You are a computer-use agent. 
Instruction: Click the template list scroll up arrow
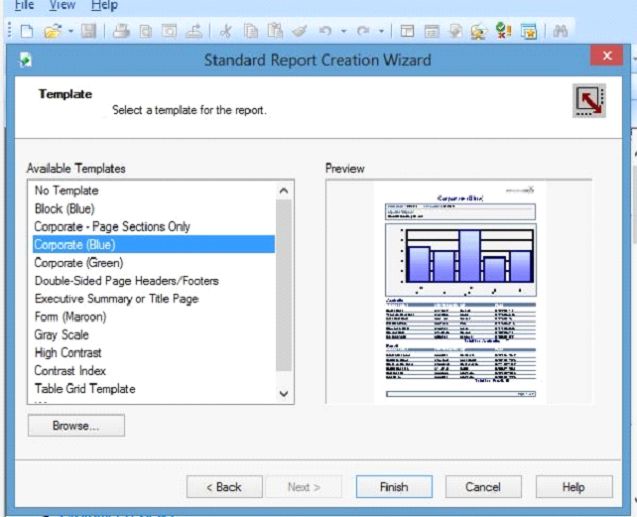click(x=284, y=190)
